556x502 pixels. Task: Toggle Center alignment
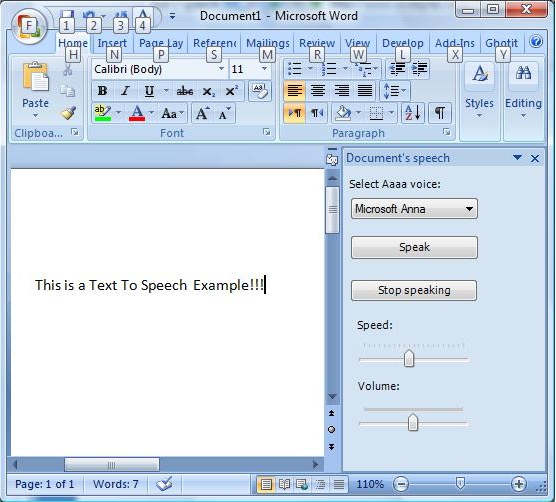(318, 91)
